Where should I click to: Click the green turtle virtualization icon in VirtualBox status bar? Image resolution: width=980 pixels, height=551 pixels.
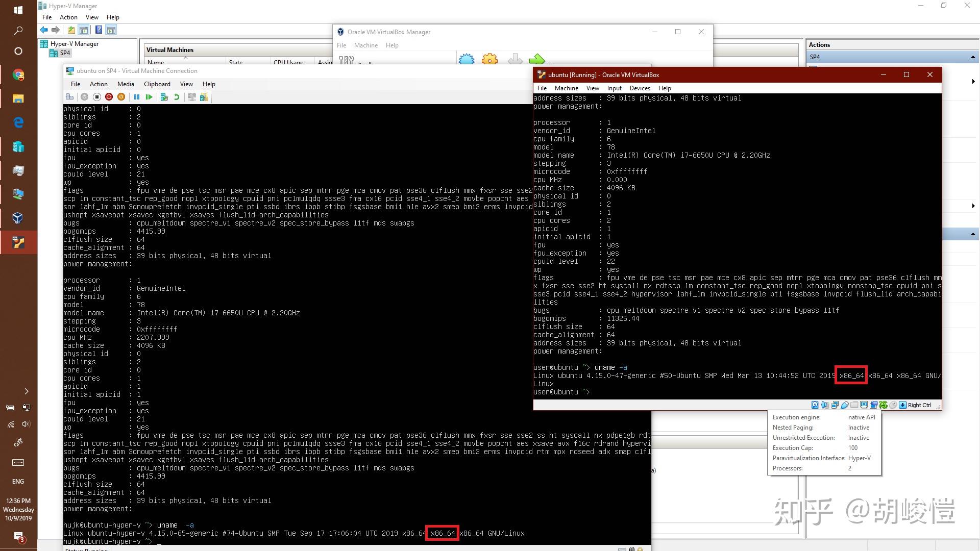tap(884, 405)
